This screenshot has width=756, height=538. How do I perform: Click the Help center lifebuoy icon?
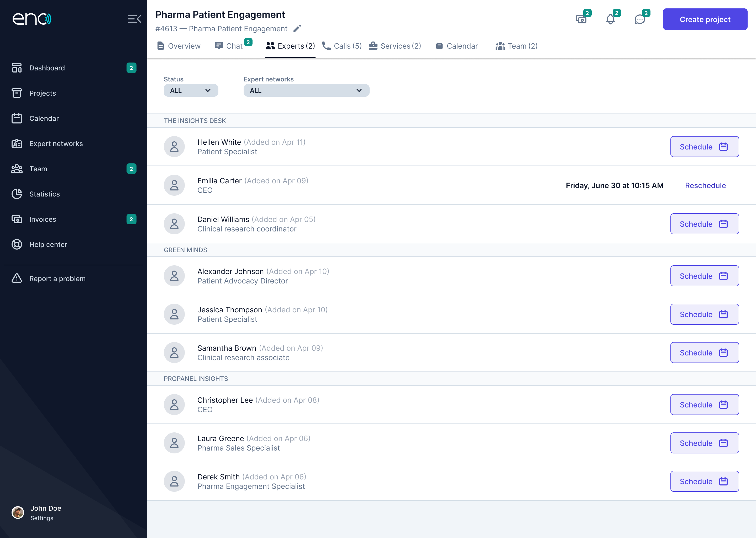point(17,245)
